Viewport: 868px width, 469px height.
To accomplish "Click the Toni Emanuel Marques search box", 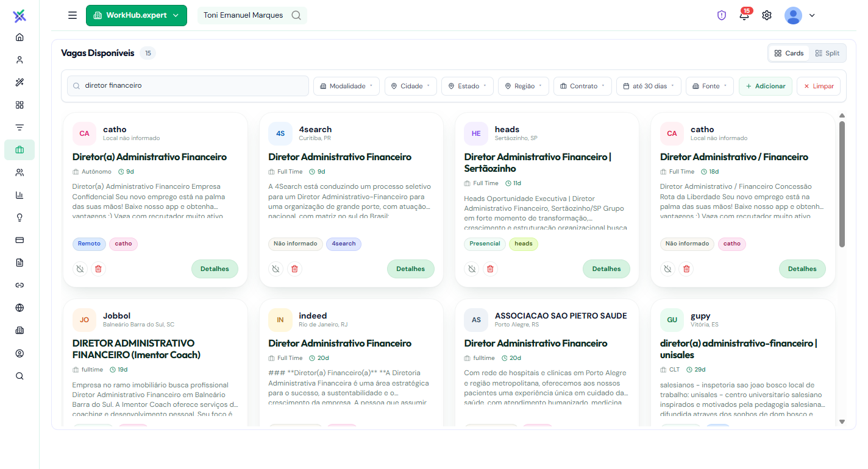I will click(252, 15).
